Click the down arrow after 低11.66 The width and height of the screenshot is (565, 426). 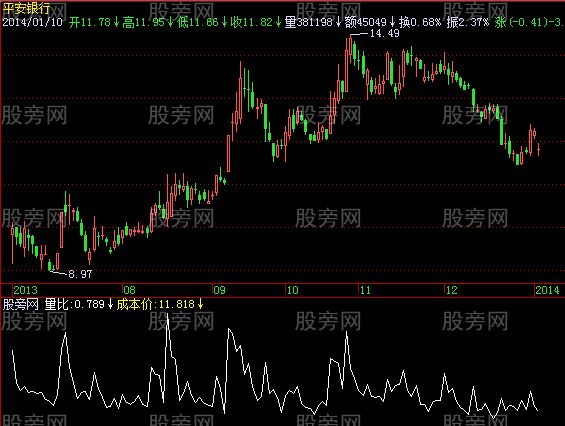224,22
